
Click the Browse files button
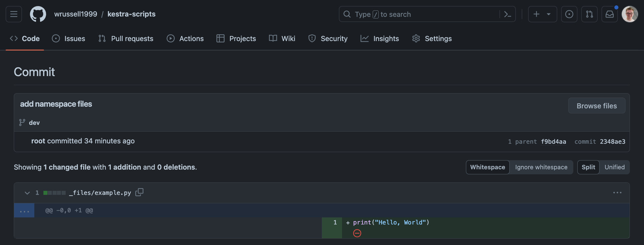(x=597, y=106)
